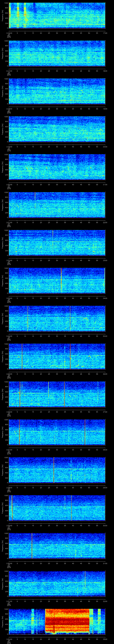Viewport: 114px width, 644px height.
Task: Click the spectrogram panel starting at 2:24:00
Action: click(57, 318)
